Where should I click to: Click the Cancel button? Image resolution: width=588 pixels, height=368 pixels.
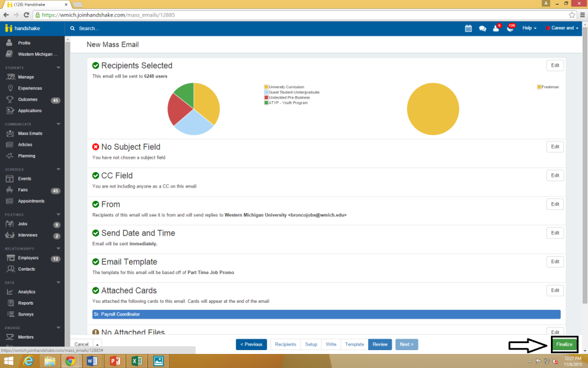[x=81, y=344]
